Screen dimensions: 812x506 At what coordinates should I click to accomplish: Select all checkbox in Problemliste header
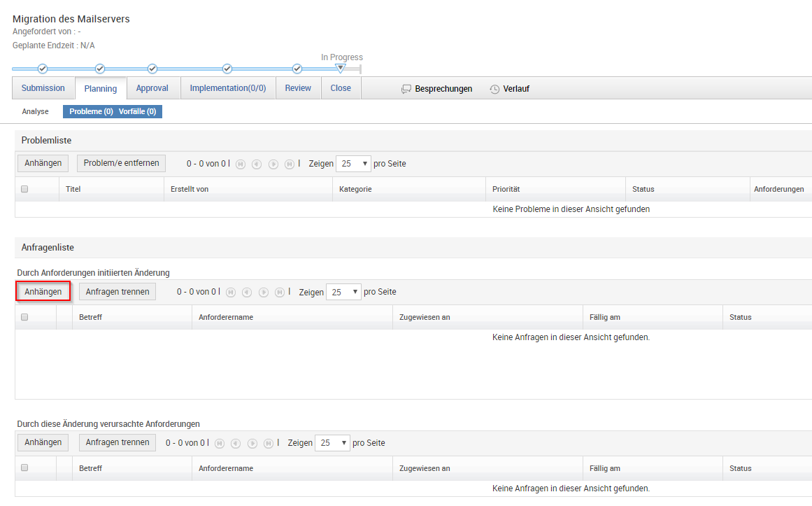[24, 189]
